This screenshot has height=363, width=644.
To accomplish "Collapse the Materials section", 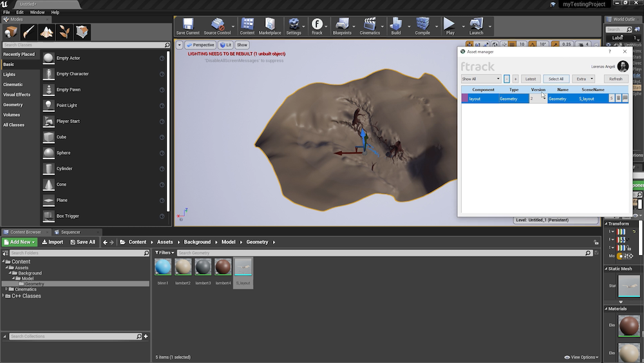I will 606,308.
